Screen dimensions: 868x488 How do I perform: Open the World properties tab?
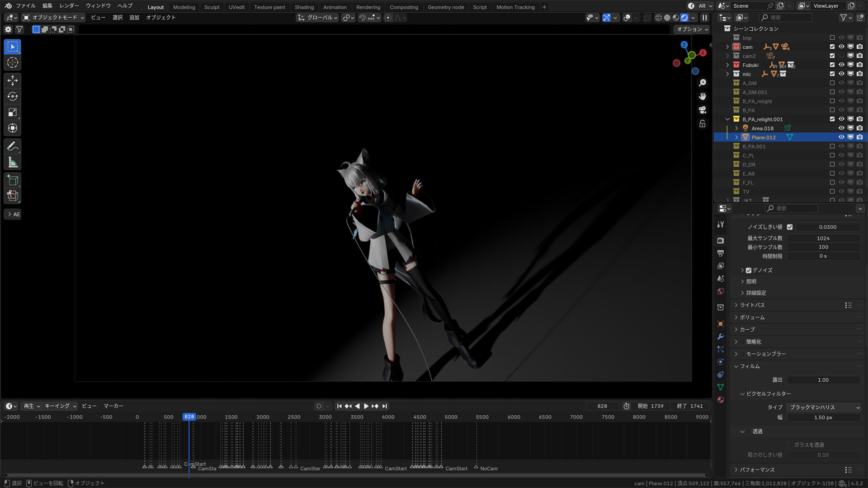point(721,291)
